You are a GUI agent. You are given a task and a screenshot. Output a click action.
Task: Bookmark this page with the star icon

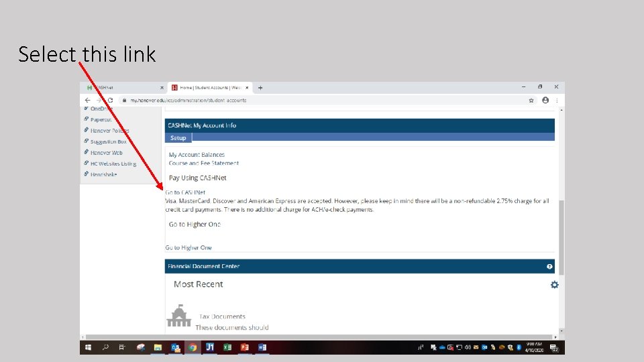(x=531, y=100)
